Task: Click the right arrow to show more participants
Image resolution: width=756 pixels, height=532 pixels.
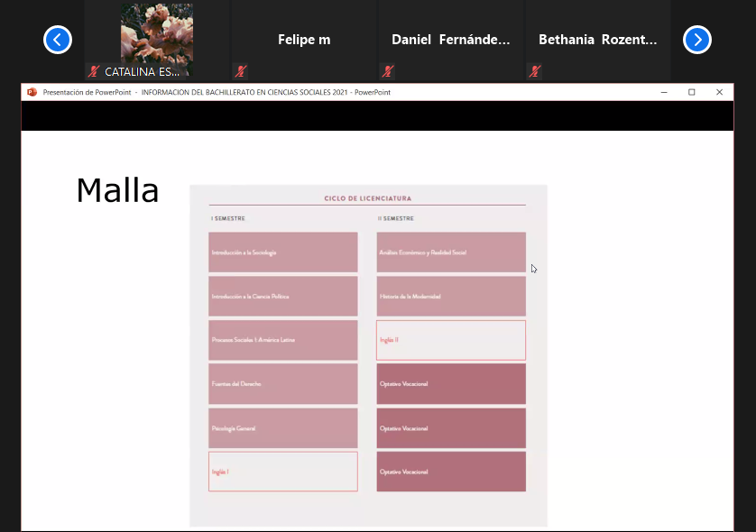Action: coord(697,40)
